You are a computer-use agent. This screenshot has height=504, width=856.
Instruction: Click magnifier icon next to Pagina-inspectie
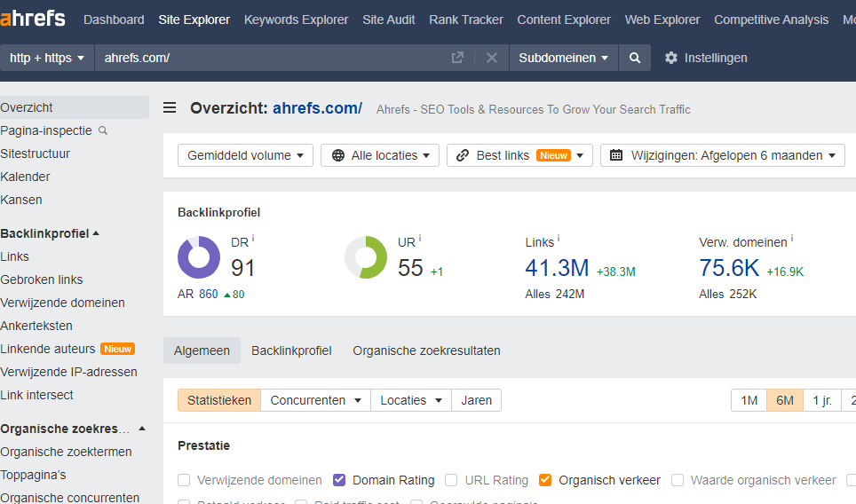[103, 131]
